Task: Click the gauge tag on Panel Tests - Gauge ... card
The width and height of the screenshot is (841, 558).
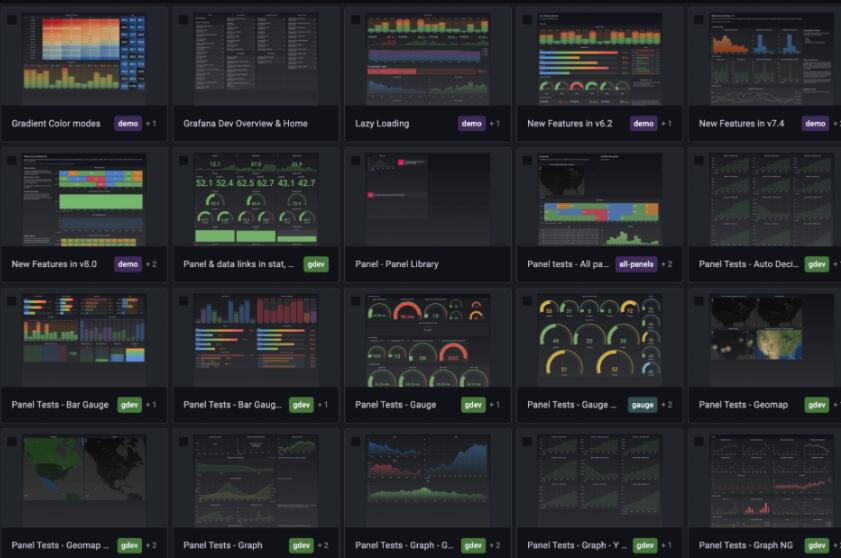Action: click(x=643, y=405)
